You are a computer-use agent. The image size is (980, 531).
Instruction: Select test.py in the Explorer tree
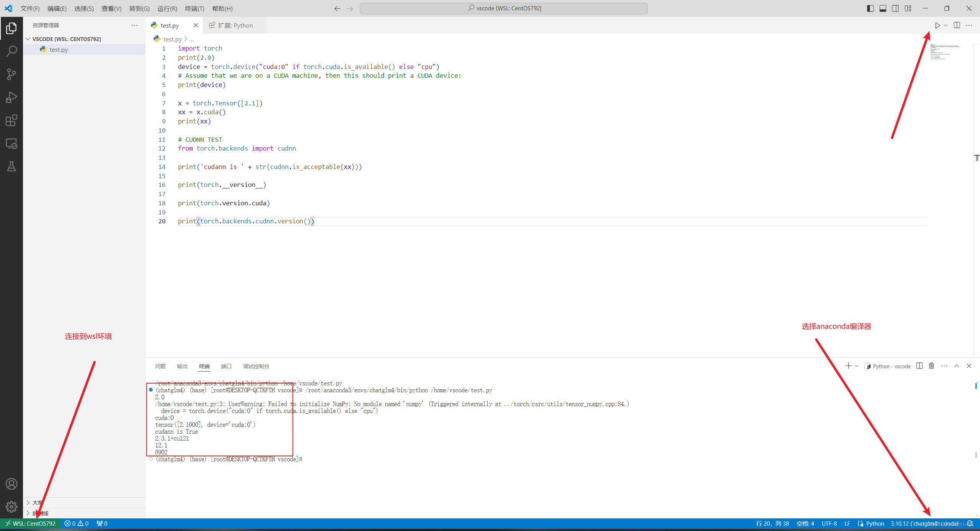84,49
